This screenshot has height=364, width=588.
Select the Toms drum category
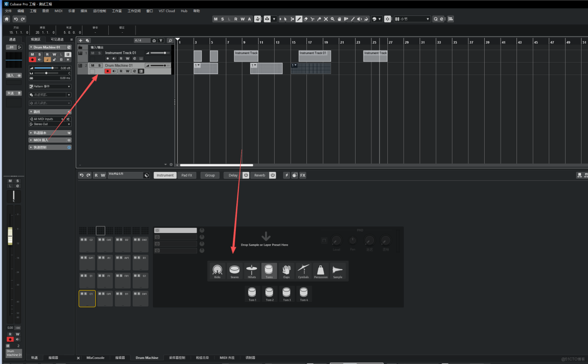tap(269, 271)
